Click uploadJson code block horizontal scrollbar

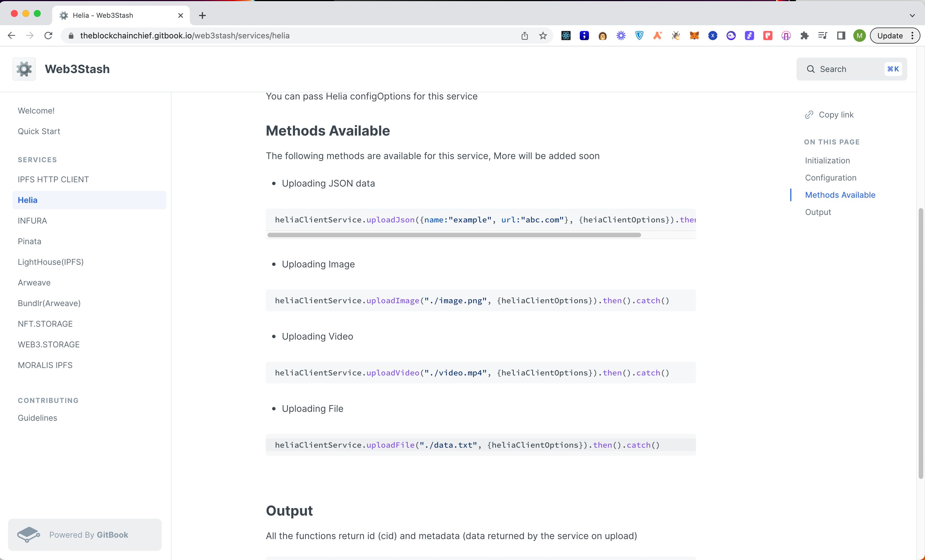point(454,235)
